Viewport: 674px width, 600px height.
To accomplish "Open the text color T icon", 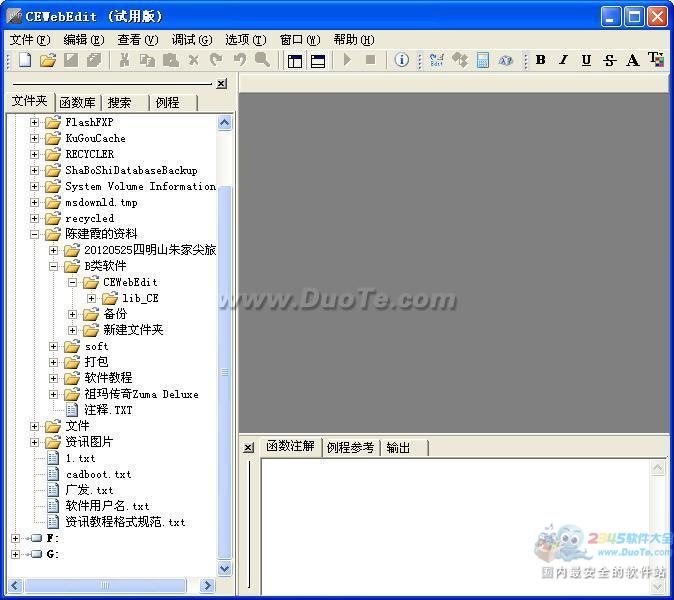I will pyautogui.click(x=656, y=60).
